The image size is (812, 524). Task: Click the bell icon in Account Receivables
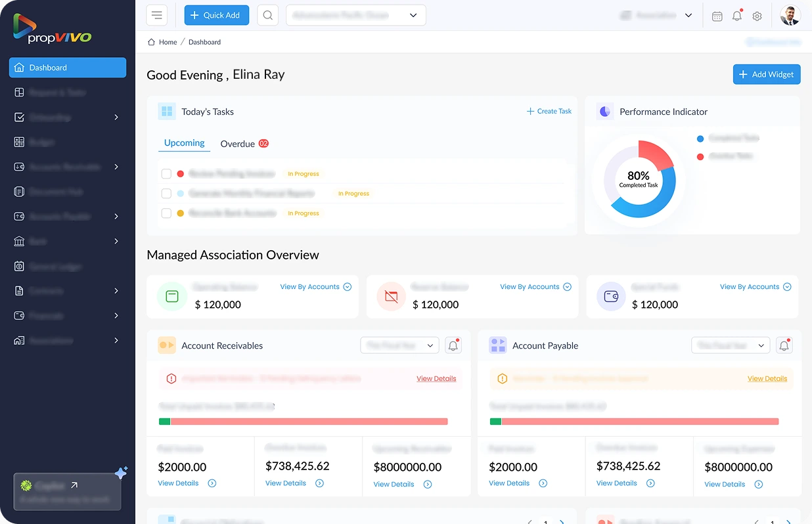[x=453, y=345]
